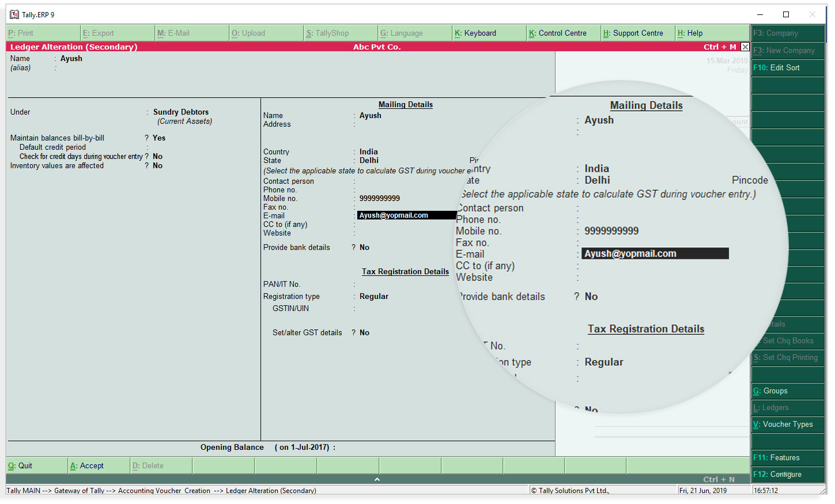The width and height of the screenshot is (835, 504).
Task: Click the Ledger Alteration (Secondary) title
Action: pyautogui.click(x=74, y=47)
